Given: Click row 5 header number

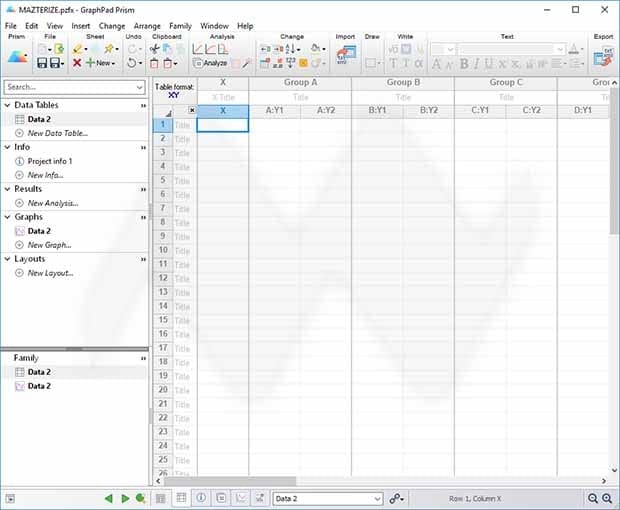Looking at the screenshot, I should pos(163,180).
